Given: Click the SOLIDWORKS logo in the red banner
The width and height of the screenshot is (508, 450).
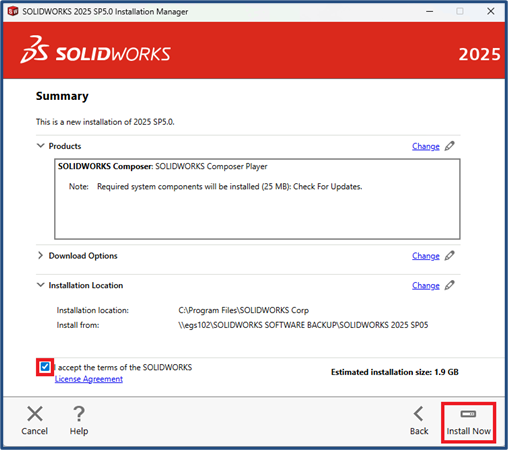Looking at the screenshot, I should [95, 50].
